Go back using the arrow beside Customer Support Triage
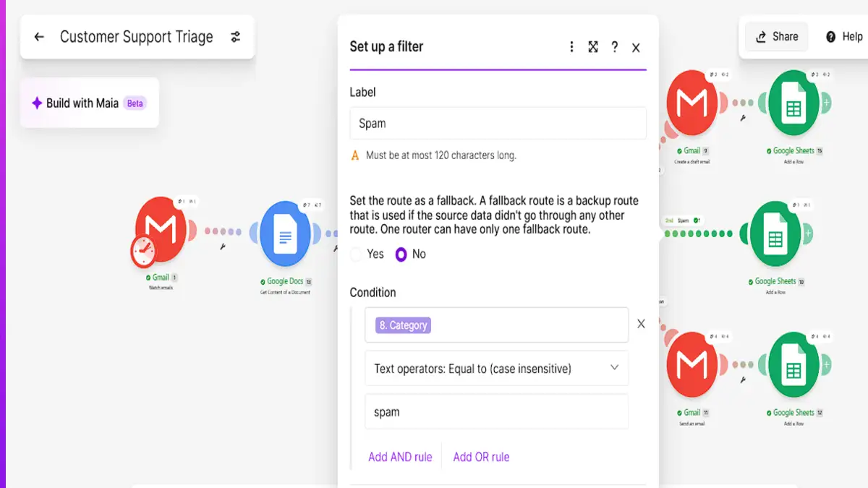This screenshot has width=868, height=488. click(39, 37)
